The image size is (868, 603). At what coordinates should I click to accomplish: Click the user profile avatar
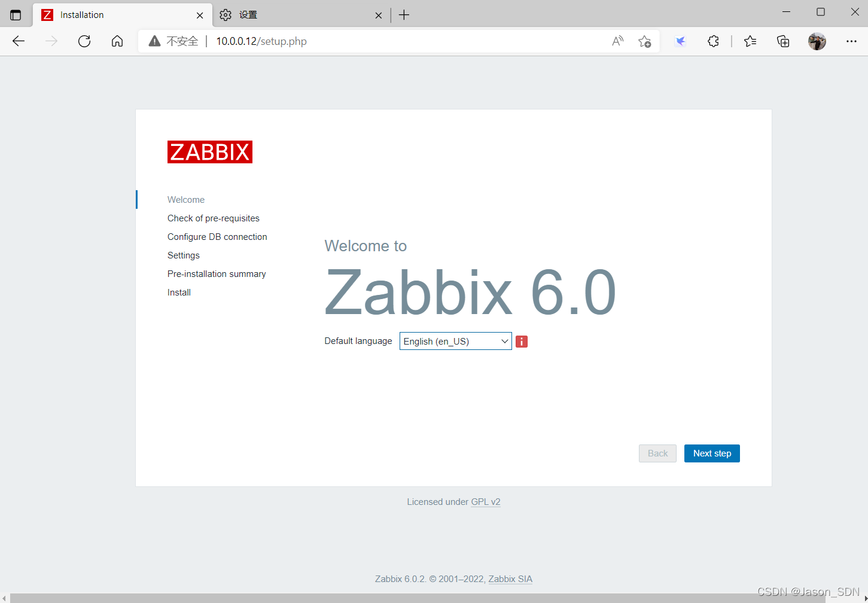tap(817, 41)
